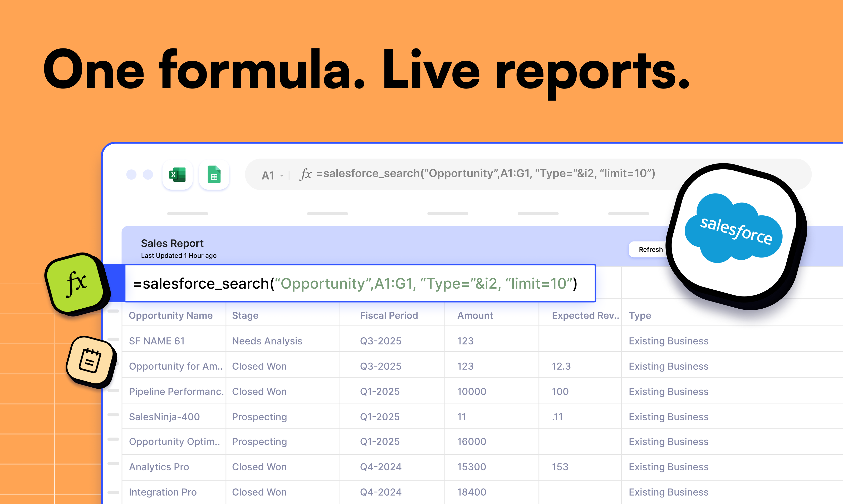Click the Sales Report title
Viewport: 843px width, 504px height.
[x=172, y=243]
